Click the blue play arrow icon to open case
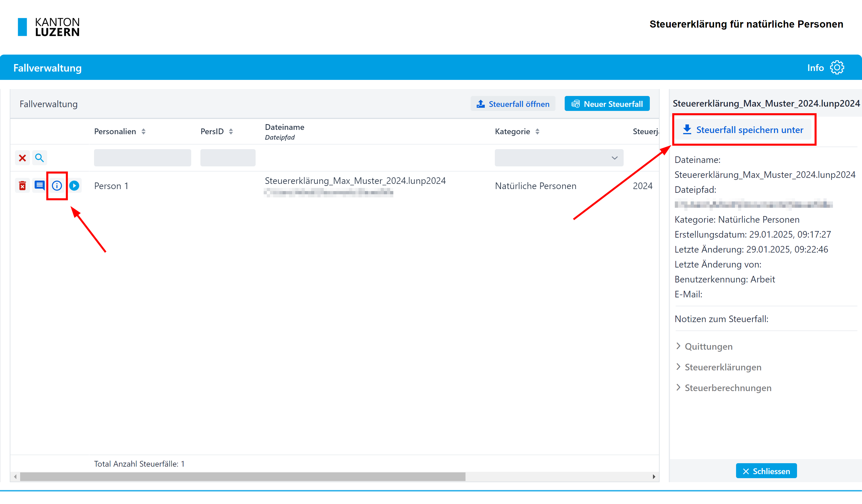Viewport: 862px width, 504px height. click(x=74, y=186)
